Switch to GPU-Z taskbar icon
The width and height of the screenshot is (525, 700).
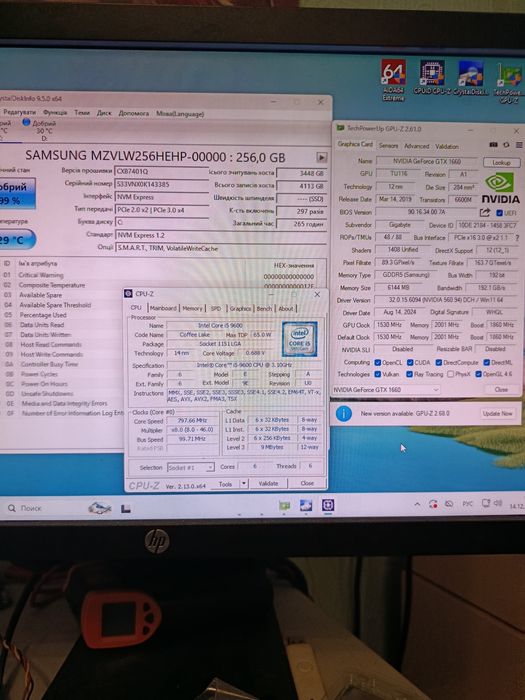click(x=284, y=505)
